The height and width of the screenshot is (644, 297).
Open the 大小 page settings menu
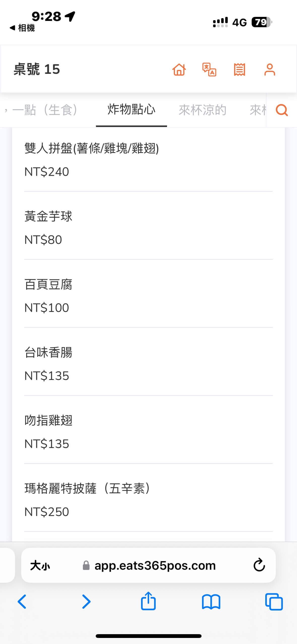[x=40, y=566]
